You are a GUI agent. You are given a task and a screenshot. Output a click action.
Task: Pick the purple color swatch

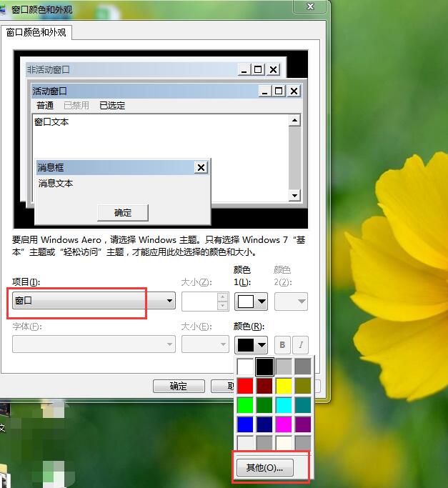[303, 424]
